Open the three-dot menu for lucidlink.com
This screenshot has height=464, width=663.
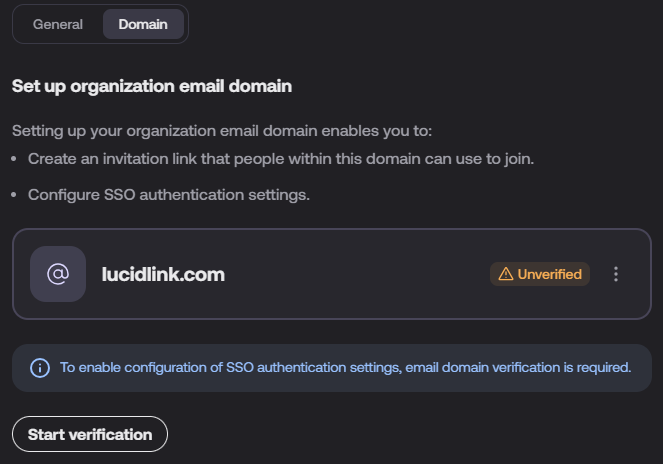point(616,274)
